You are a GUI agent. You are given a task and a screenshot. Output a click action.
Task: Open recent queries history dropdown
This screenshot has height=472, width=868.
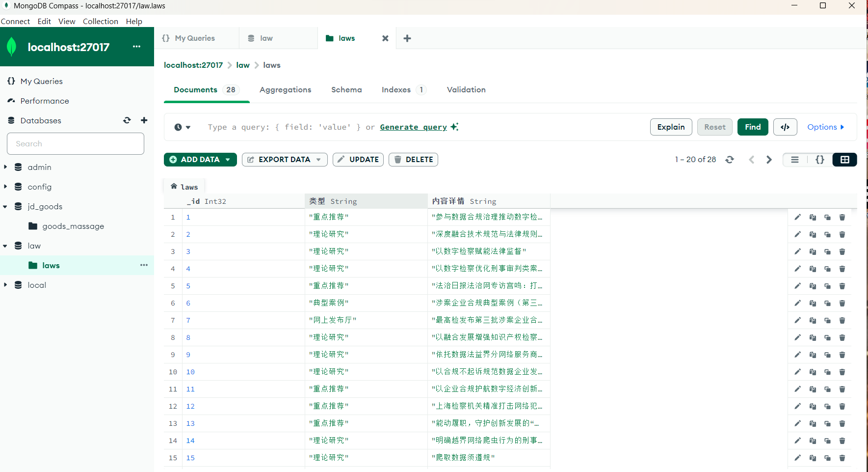pos(182,127)
